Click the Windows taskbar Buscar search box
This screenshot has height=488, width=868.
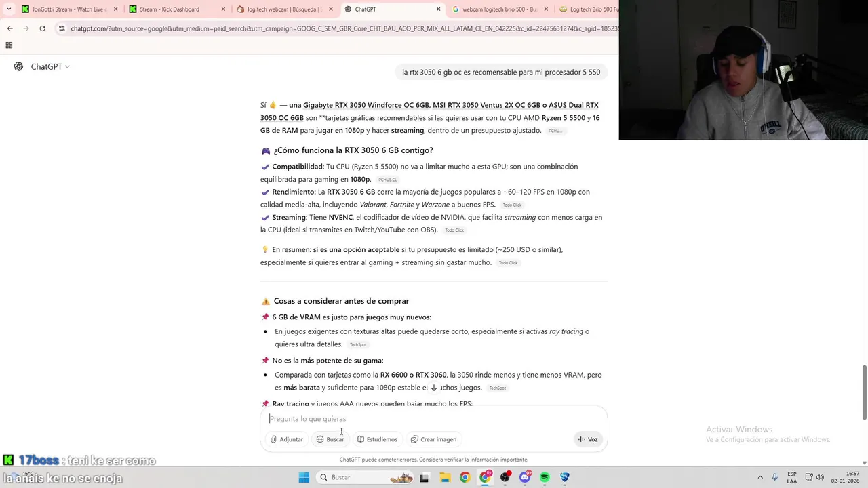[x=366, y=477]
